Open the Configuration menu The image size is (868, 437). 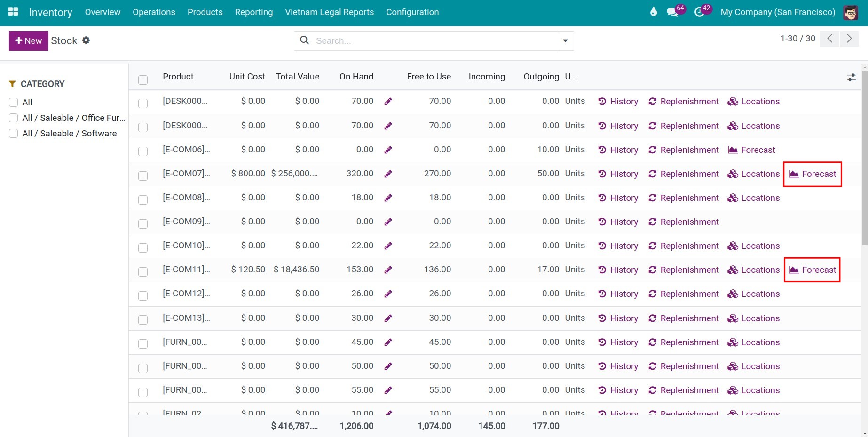(412, 12)
